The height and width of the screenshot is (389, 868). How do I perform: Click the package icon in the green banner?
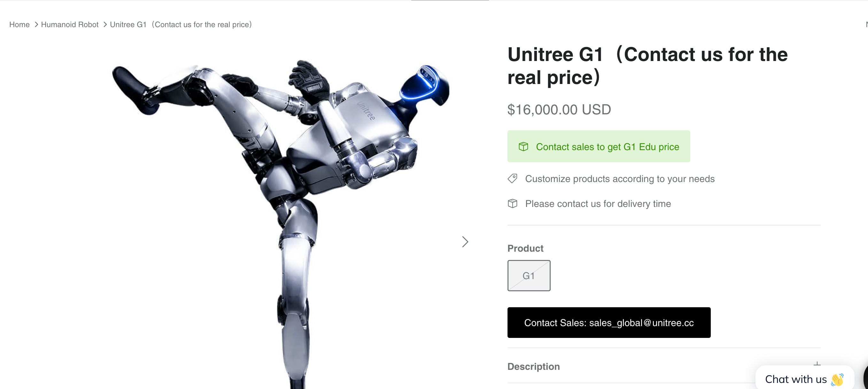click(x=523, y=147)
